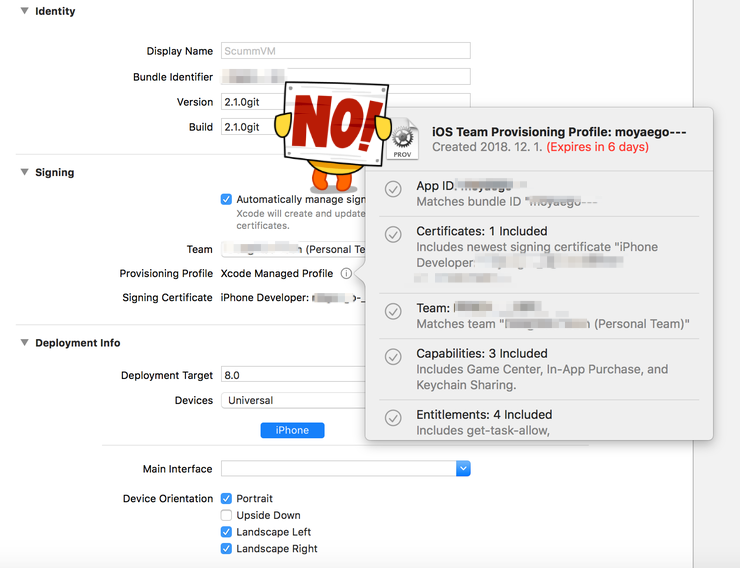Collapse the Deployment Info section
Image resolution: width=740 pixels, height=568 pixels.
tap(25, 342)
